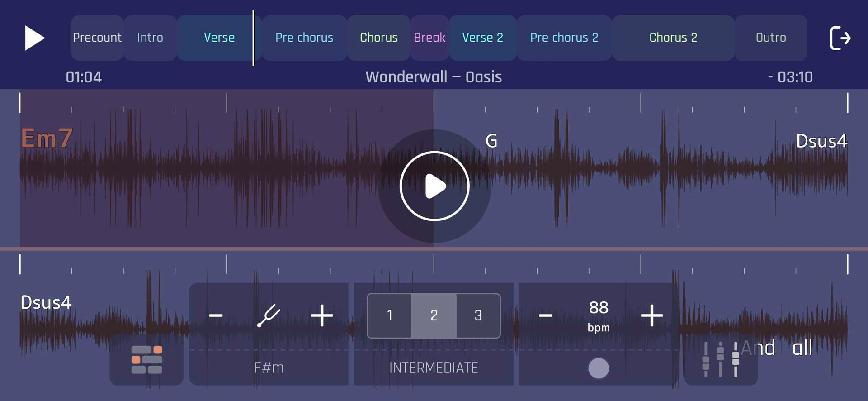Tap the Dsus4 chord in lower waveform
The height and width of the screenshot is (401, 868).
[46, 302]
